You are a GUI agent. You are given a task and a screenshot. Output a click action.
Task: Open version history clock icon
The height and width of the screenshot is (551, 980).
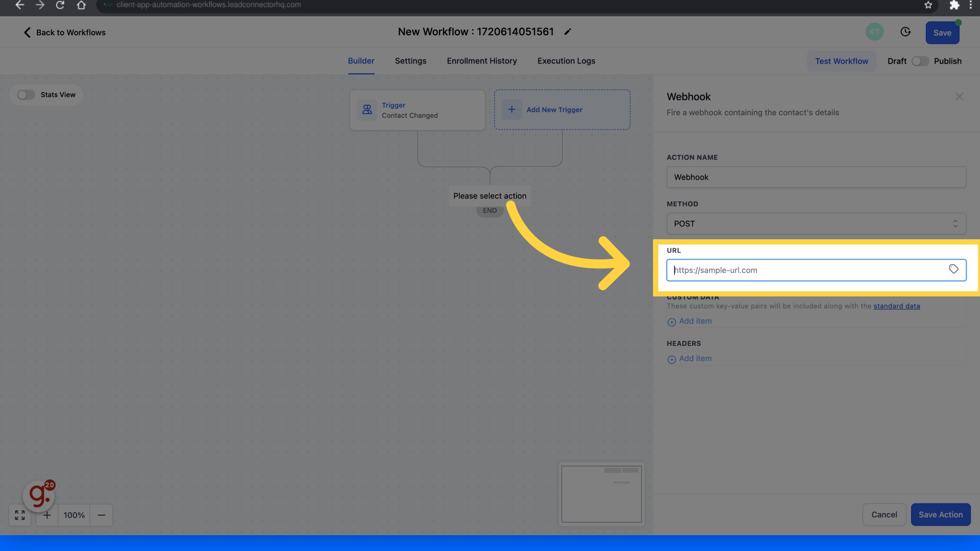[905, 32]
